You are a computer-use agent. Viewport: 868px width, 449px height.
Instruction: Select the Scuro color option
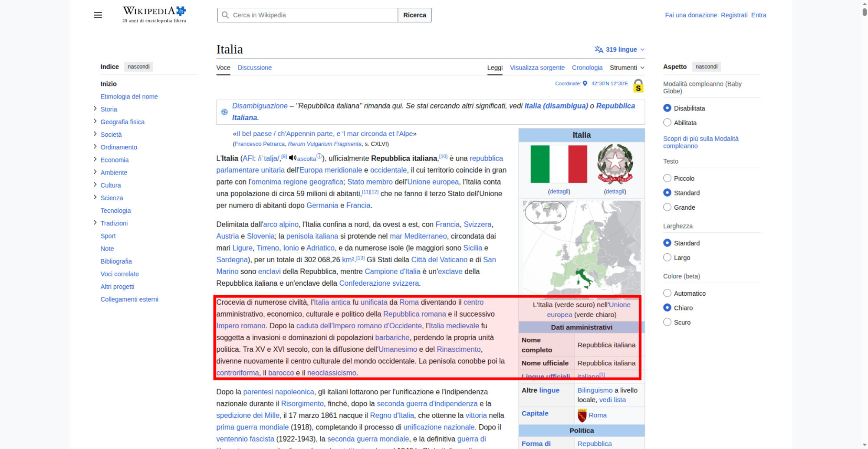pyautogui.click(x=667, y=322)
